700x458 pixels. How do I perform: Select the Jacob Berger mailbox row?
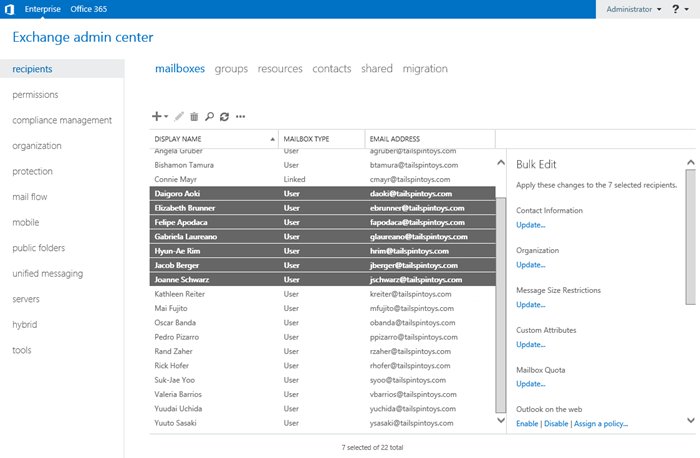[x=322, y=265]
